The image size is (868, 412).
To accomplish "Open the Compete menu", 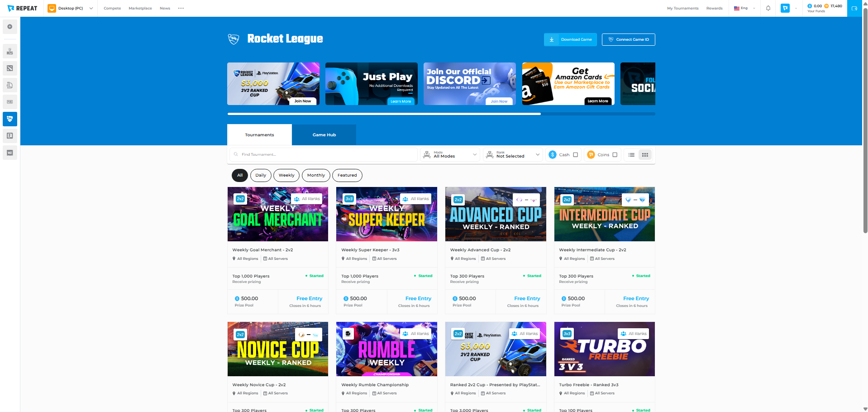I will [112, 8].
